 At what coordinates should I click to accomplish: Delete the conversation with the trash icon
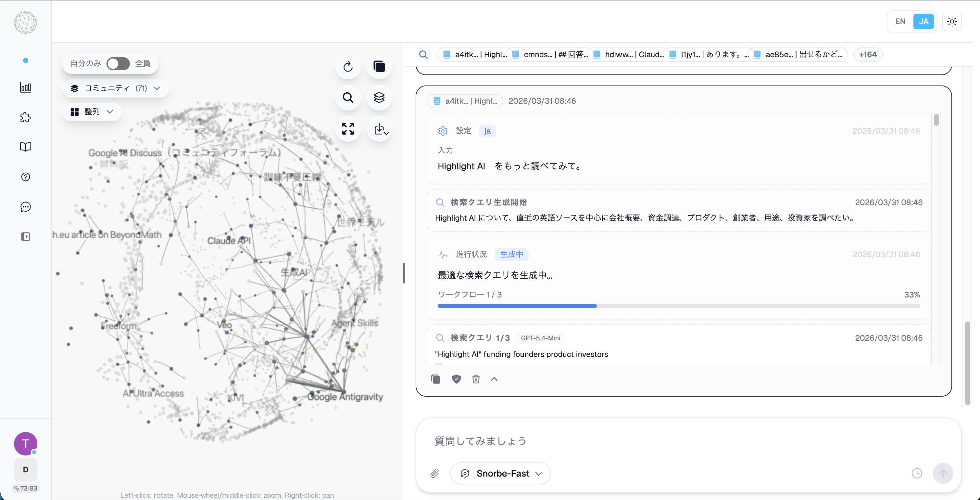coord(475,379)
